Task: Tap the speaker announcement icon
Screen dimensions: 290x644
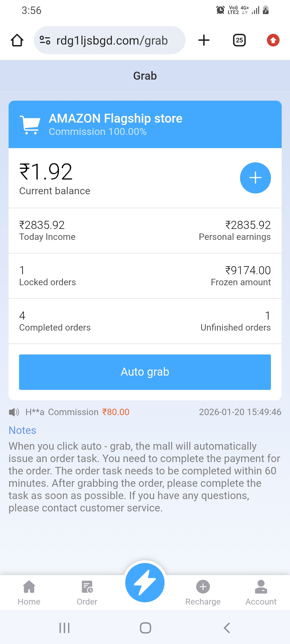Action: click(14, 412)
